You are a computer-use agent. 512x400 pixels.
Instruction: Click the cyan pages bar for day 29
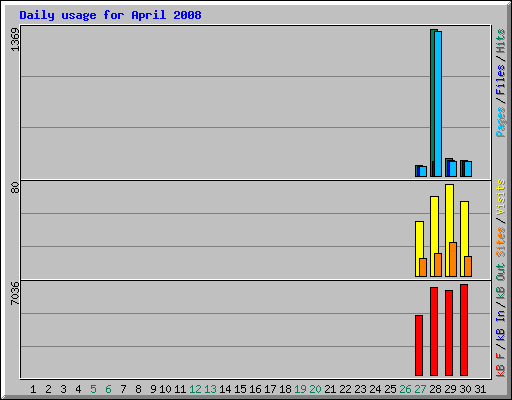(453, 169)
